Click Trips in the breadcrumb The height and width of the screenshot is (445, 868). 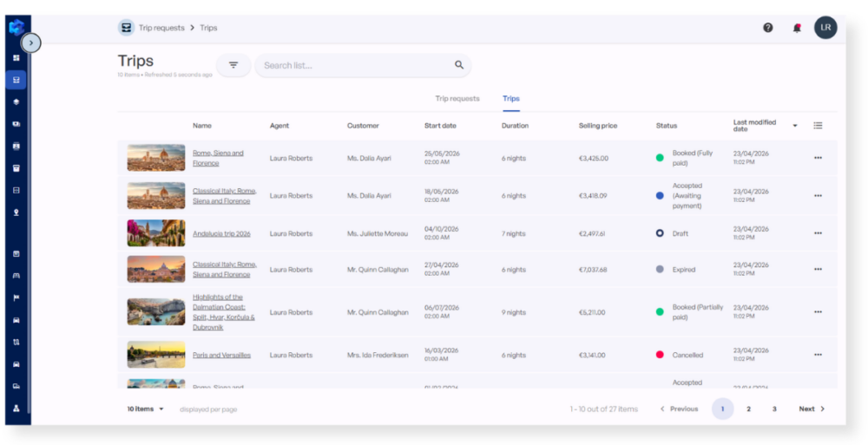pyautogui.click(x=208, y=28)
